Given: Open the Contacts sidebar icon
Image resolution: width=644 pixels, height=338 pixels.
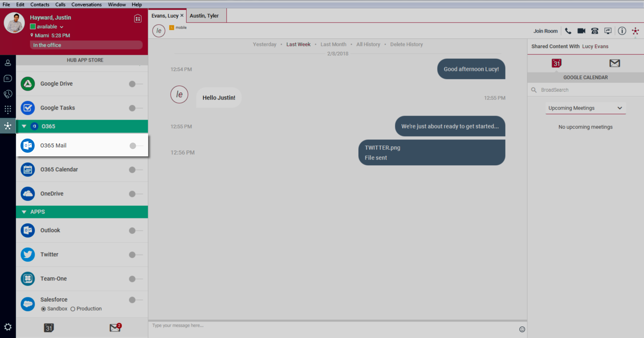Looking at the screenshot, I should (x=8, y=63).
